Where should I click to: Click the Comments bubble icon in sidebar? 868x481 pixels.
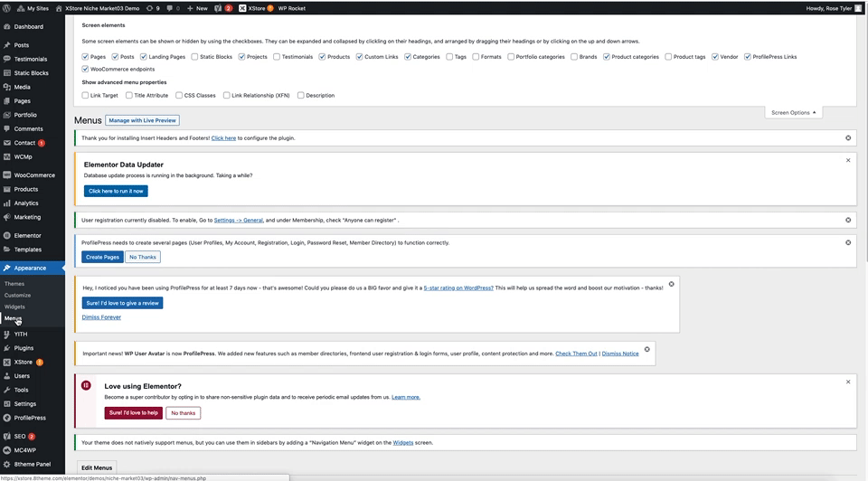point(6,128)
